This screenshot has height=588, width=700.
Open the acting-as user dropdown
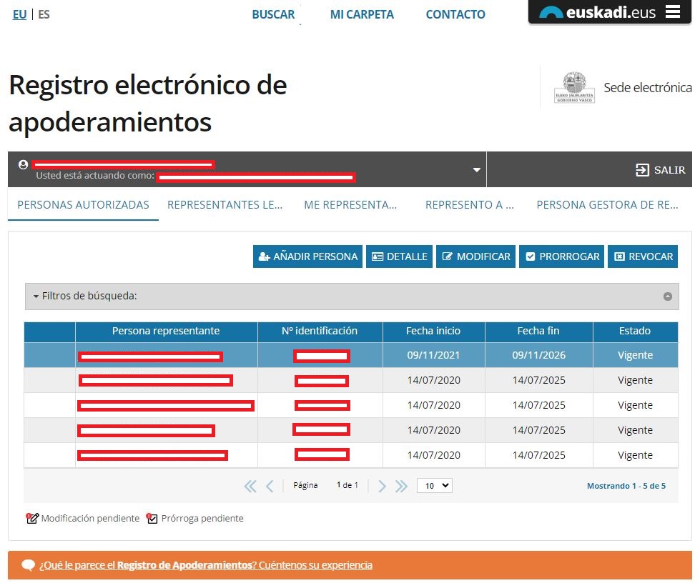pyautogui.click(x=476, y=169)
